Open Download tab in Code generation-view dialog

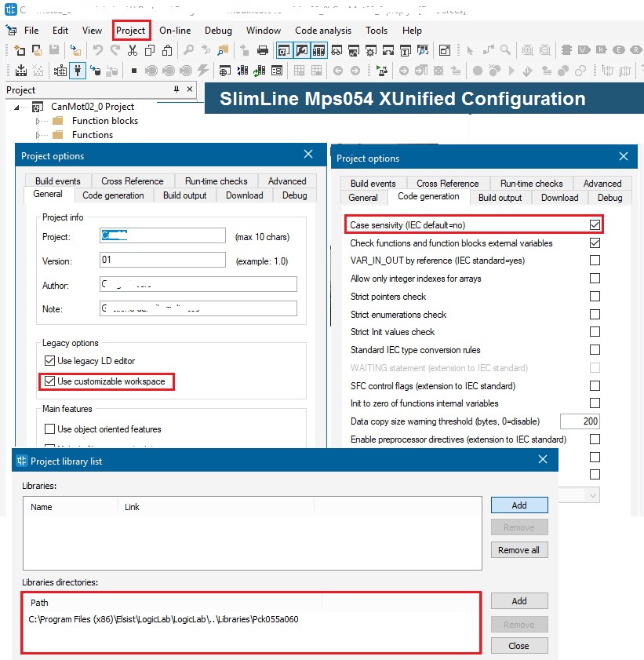[559, 198]
